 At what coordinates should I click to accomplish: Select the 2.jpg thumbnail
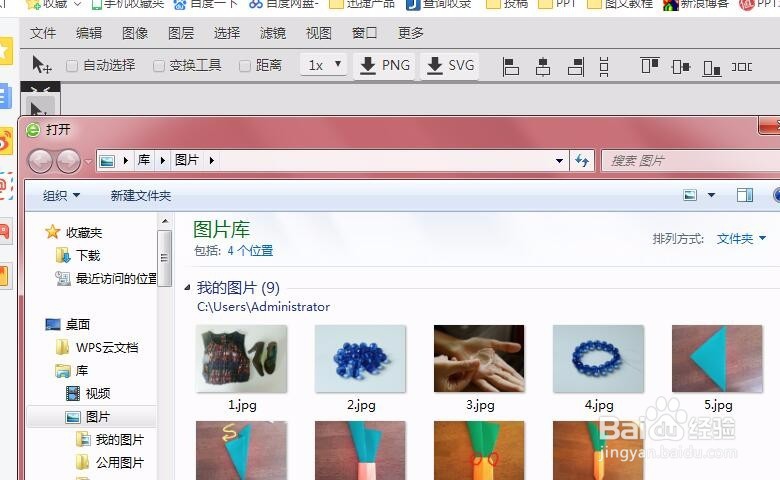pyautogui.click(x=361, y=359)
